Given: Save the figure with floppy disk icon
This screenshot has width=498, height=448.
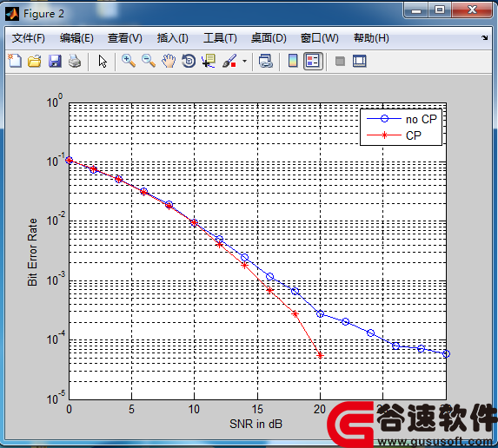Looking at the screenshot, I should [55, 61].
